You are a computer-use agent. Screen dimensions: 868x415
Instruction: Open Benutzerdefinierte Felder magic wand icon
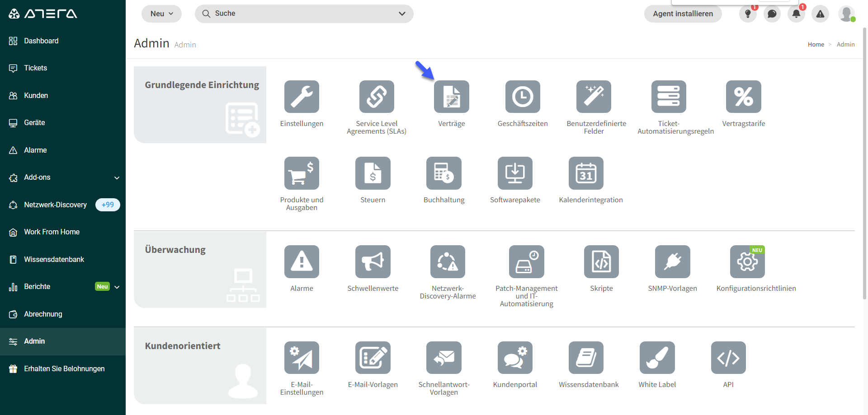pos(594,97)
